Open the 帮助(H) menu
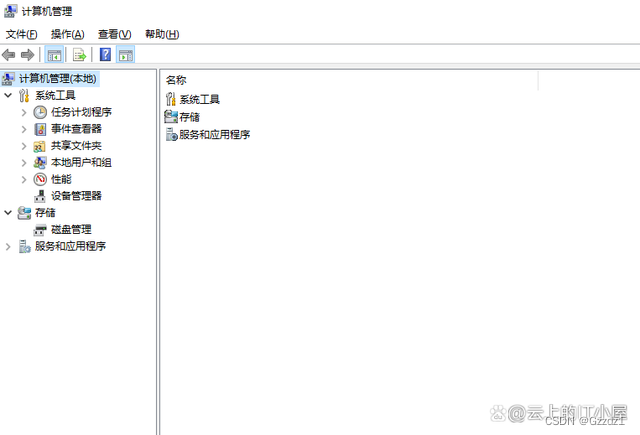This screenshot has height=435, width=640. 162,34
